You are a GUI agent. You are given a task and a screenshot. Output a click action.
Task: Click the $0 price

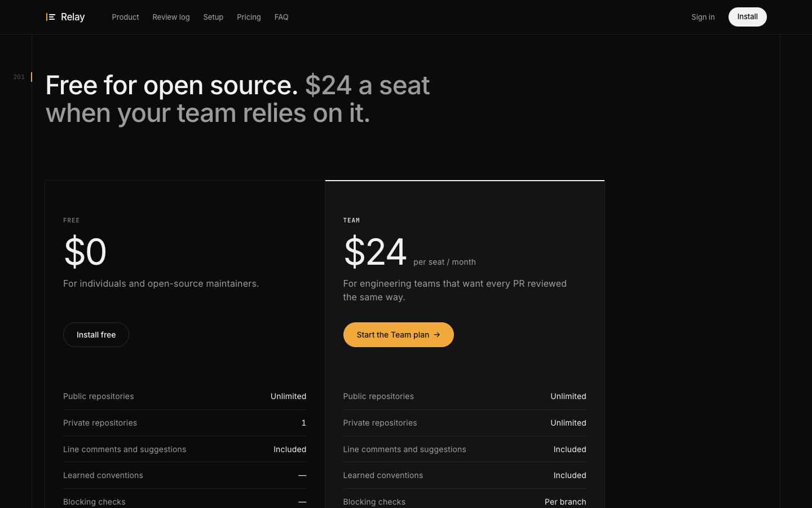(85, 252)
